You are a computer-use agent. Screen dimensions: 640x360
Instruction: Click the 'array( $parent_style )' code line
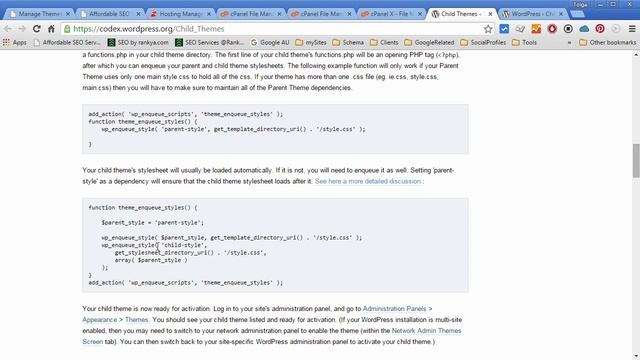coord(151,260)
